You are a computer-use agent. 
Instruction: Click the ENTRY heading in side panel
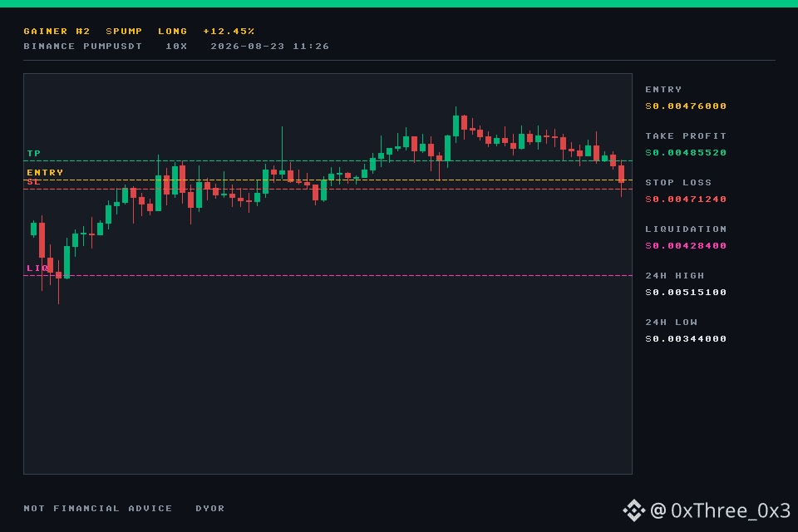663,89
